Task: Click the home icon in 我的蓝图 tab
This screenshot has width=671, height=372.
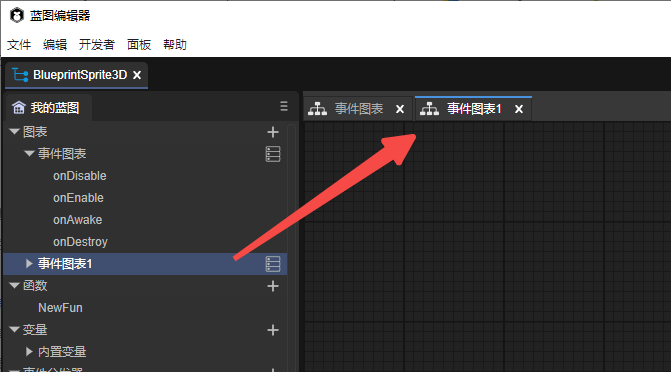Action: [x=18, y=107]
